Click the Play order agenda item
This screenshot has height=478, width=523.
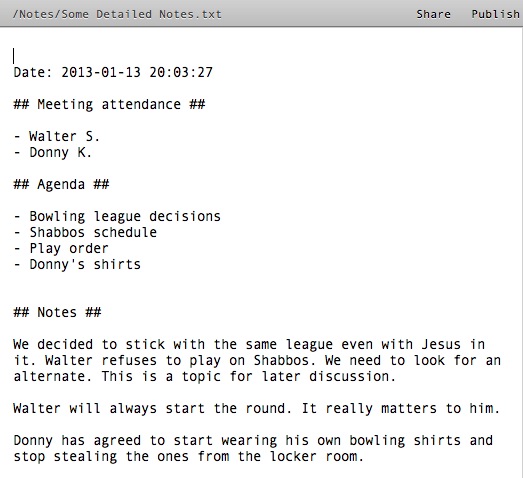pyautogui.click(x=61, y=249)
